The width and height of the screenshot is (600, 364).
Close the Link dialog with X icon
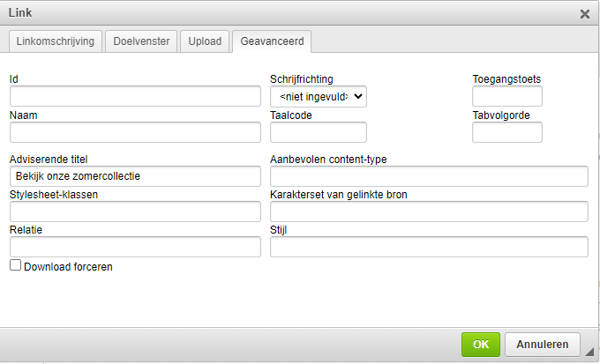pyautogui.click(x=585, y=14)
